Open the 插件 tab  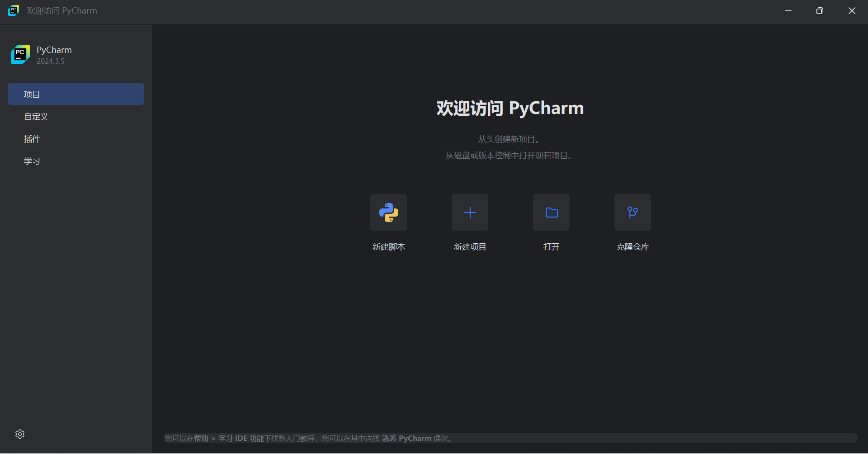pos(76,139)
